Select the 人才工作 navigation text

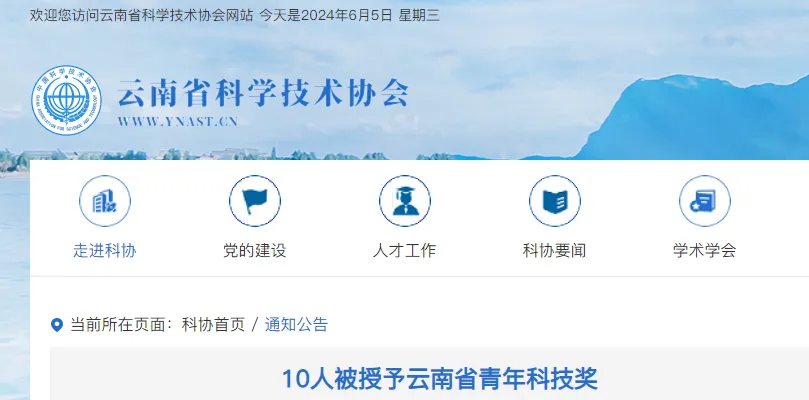point(404,251)
